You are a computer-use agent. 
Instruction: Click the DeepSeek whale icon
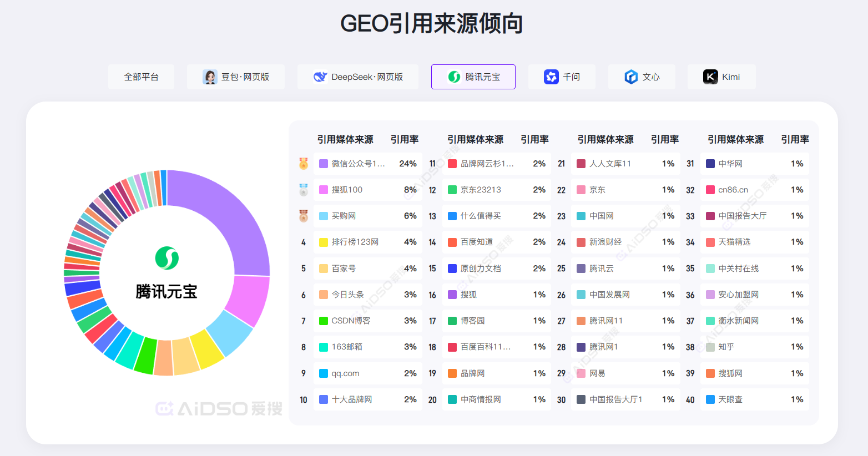click(320, 77)
